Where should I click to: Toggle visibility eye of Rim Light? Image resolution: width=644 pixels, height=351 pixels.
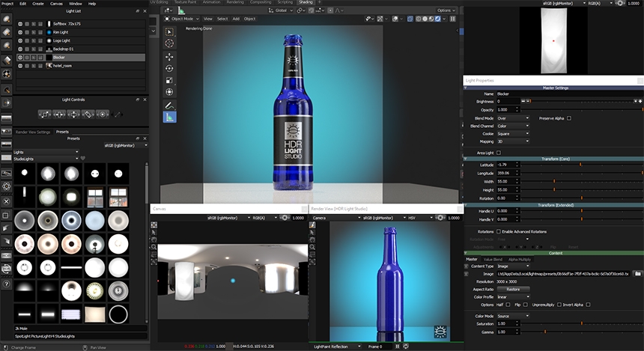point(20,32)
